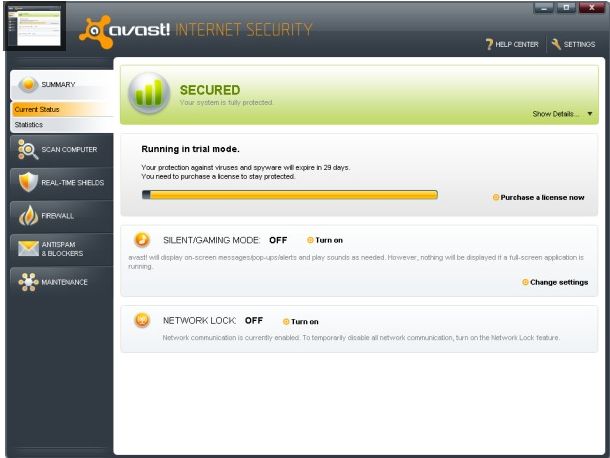Open Scan Computer magnifier icon
This screenshot has width=610, height=458.
[27, 150]
